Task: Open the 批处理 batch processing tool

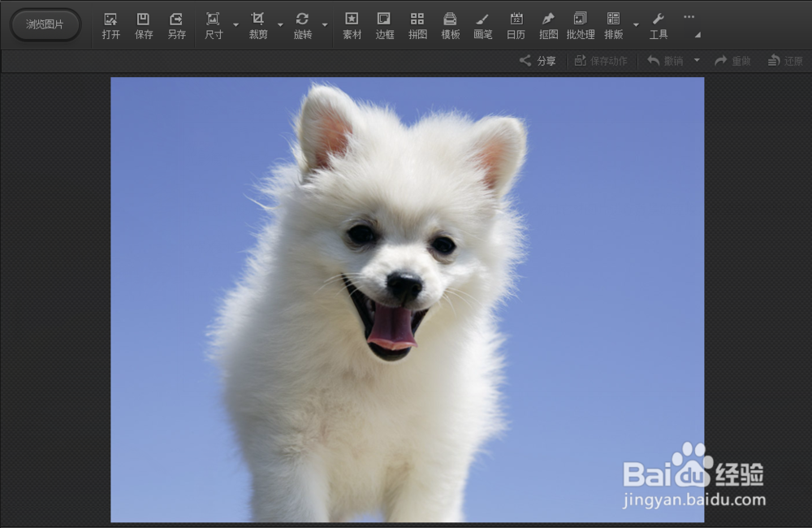Action: pos(581,26)
